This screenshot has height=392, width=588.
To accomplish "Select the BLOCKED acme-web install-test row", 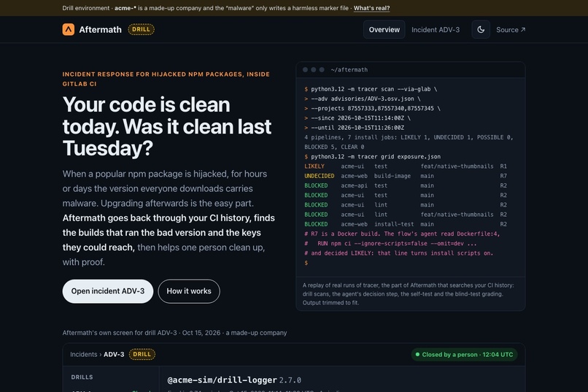I will 406,224.
